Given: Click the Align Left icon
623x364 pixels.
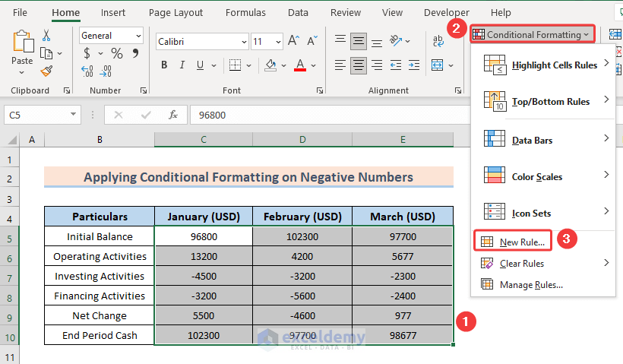Looking at the screenshot, I should point(340,65).
